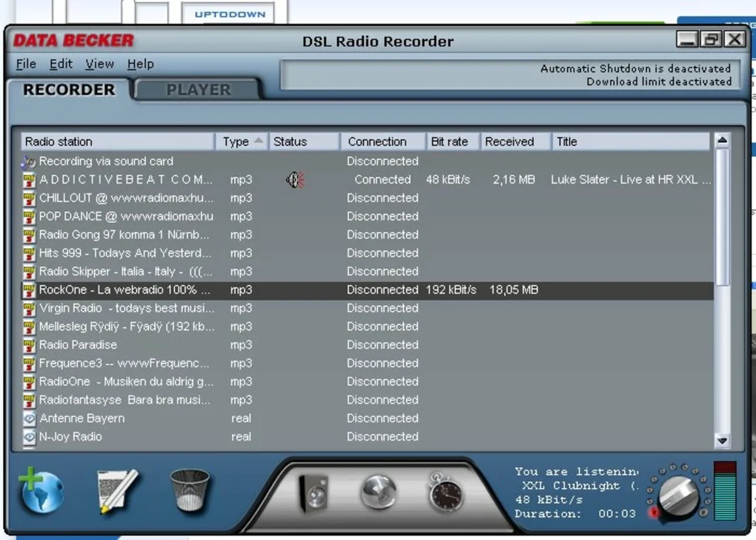This screenshot has width=756, height=540.
Task: Sort list by Type column header
Action: 242,141
